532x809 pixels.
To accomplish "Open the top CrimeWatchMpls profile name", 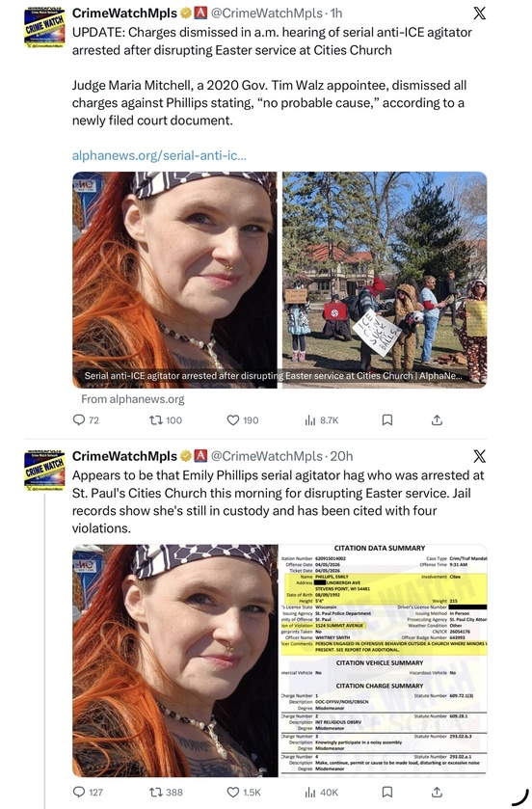I will tap(124, 13).
